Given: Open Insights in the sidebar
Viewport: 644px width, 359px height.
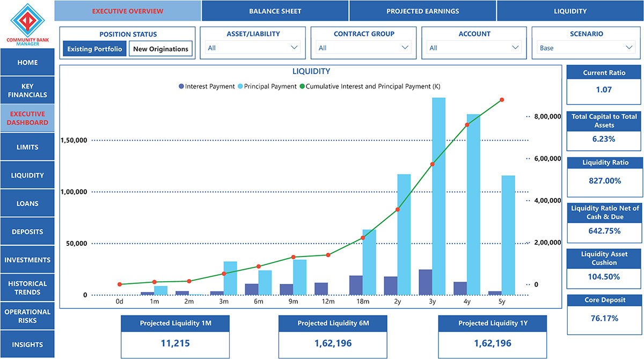Looking at the screenshot, I should click(27, 345).
